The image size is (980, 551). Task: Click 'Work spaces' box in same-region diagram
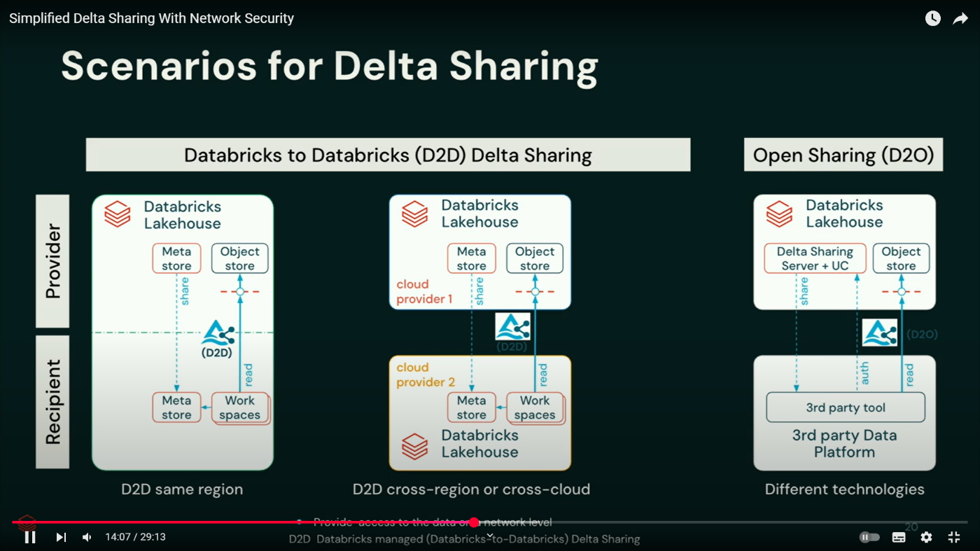coord(240,407)
